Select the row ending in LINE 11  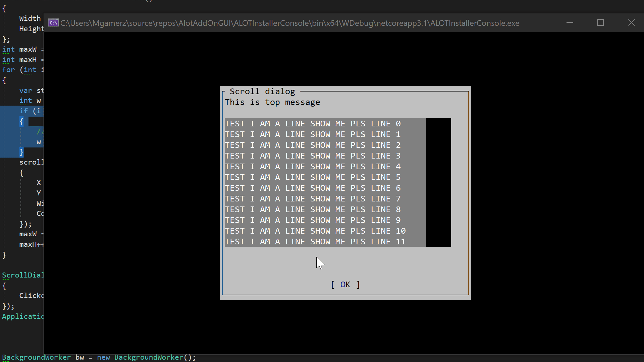[325, 242]
